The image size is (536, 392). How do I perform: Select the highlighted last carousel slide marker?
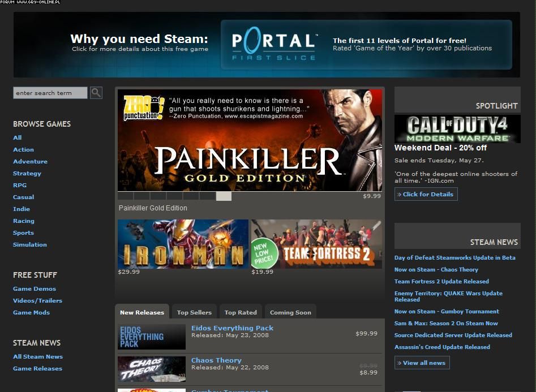(224, 196)
